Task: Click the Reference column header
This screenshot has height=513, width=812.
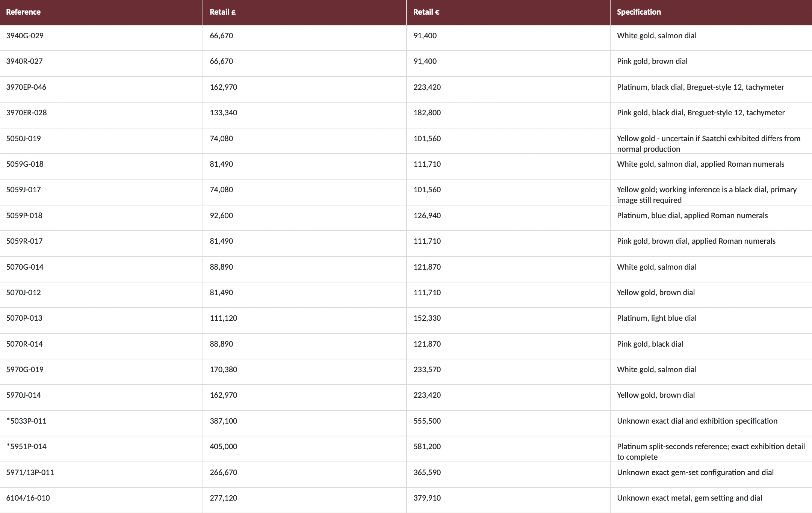Action: (x=101, y=12)
